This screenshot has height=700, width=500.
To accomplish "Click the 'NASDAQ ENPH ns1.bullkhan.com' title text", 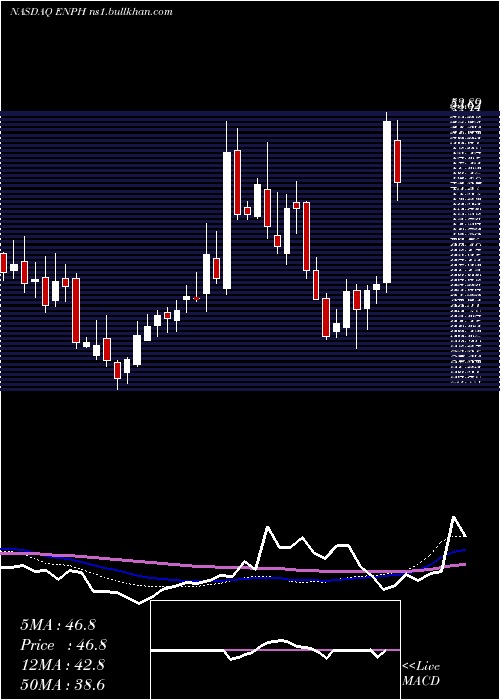I will click(91, 12).
